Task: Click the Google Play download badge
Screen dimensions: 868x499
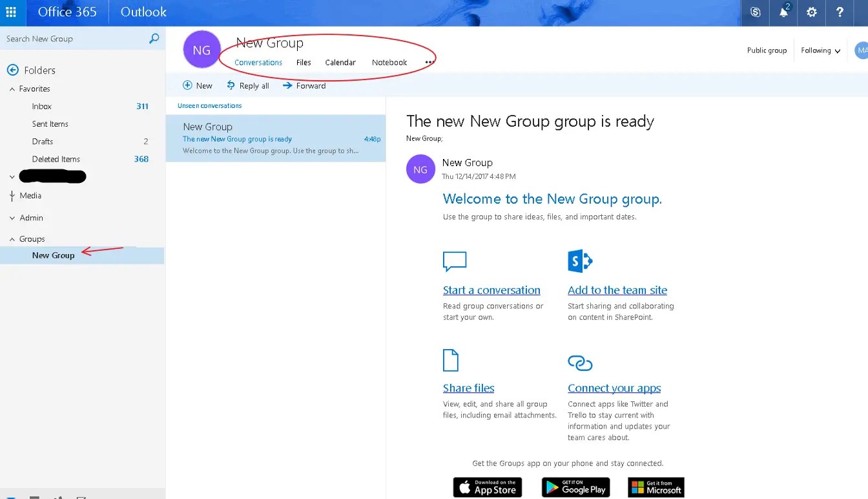Action: pyautogui.click(x=575, y=487)
